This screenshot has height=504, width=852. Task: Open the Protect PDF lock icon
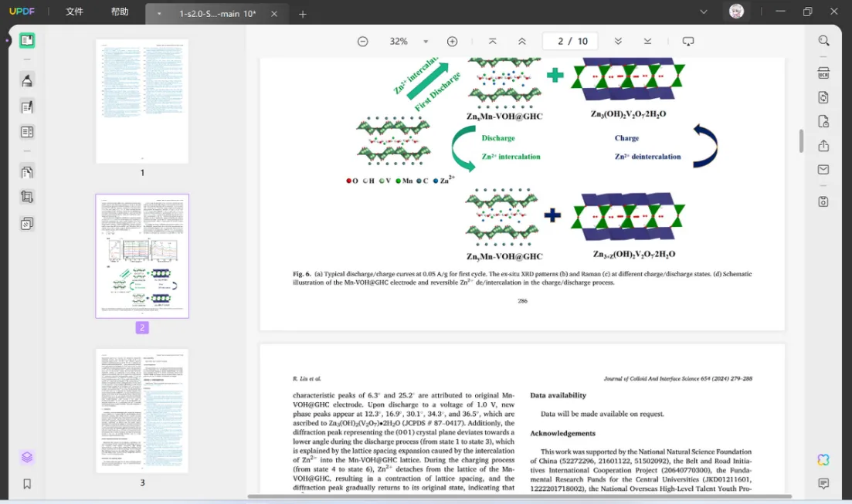pyautogui.click(x=823, y=121)
